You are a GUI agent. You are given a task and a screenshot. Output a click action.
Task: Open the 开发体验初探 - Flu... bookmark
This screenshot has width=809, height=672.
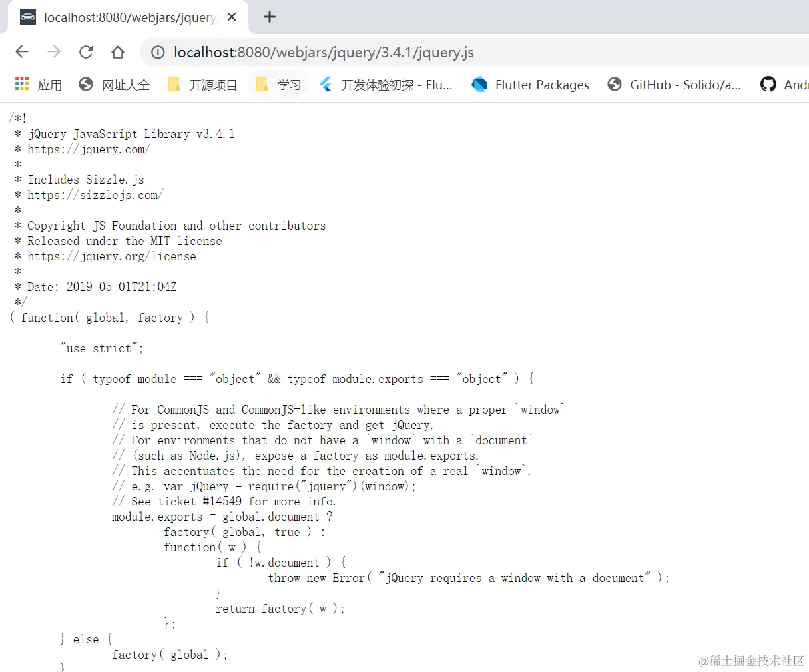[386, 85]
